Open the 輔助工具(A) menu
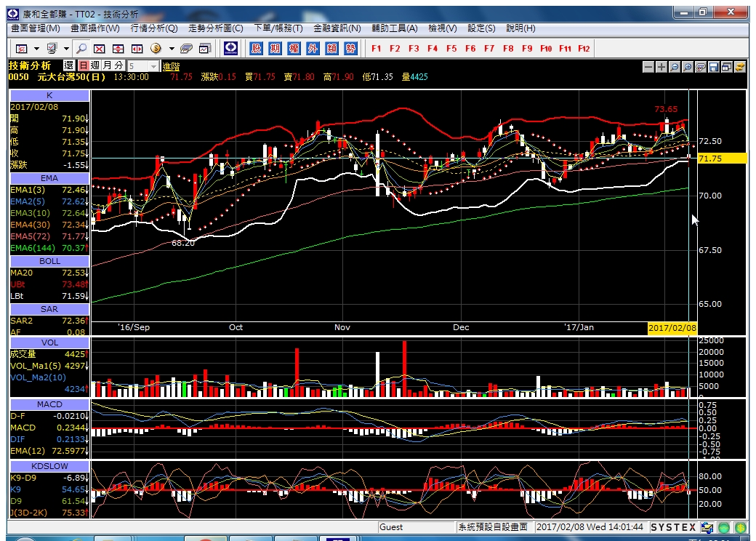756x541 pixels. 395,28
